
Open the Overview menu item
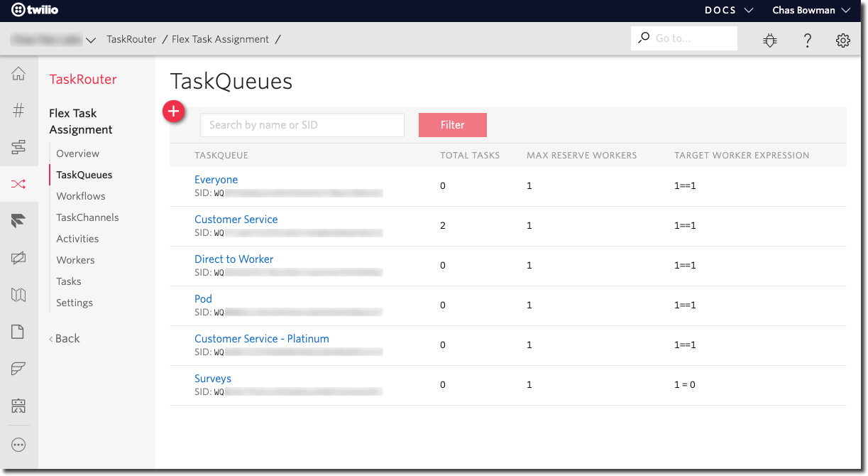point(78,153)
